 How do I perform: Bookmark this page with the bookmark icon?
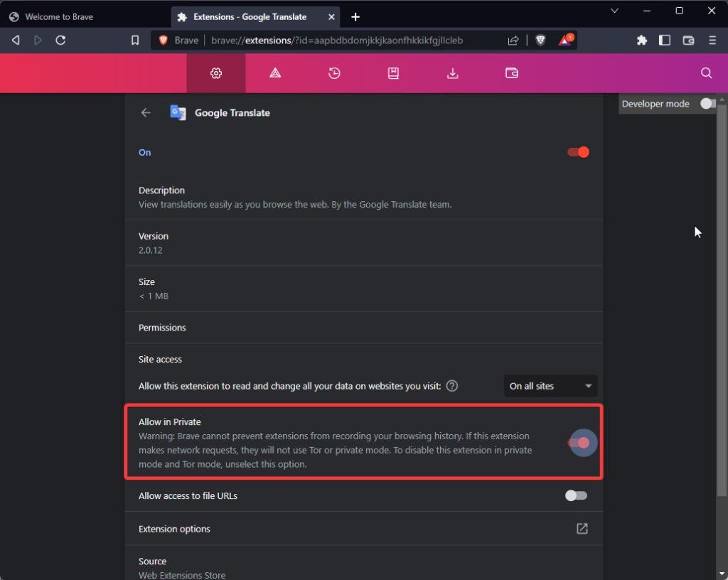pyautogui.click(x=135, y=41)
